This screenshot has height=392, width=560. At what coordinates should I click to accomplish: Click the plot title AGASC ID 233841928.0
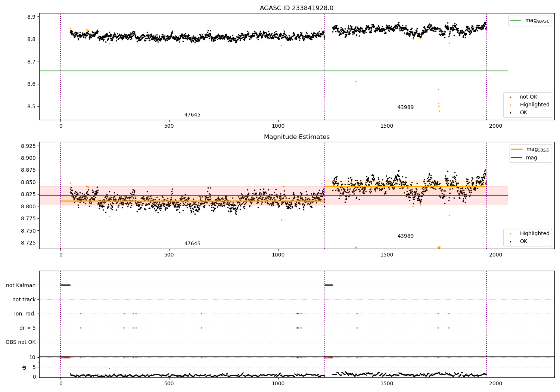click(x=296, y=8)
